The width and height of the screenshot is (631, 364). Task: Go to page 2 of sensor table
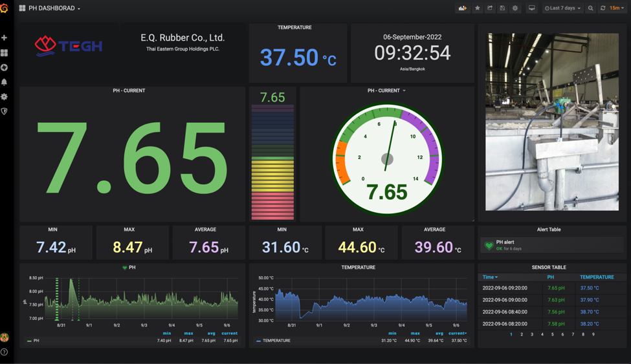tap(522, 335)
